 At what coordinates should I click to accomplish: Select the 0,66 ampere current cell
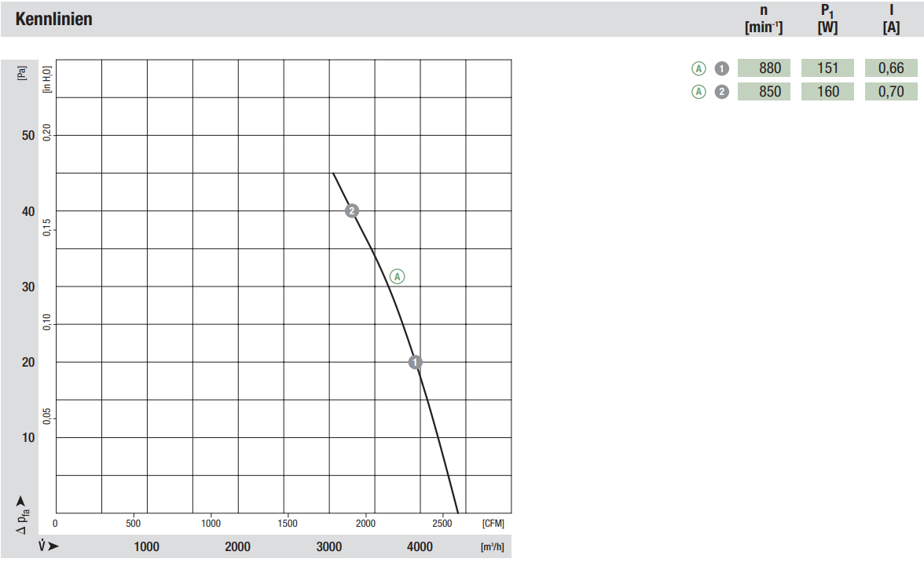click(x=891, y=68)
